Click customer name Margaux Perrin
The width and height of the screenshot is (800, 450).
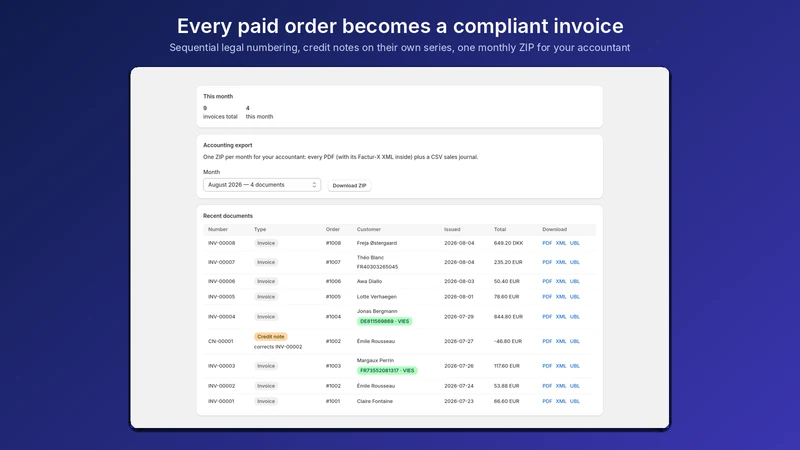coord(376,360)
